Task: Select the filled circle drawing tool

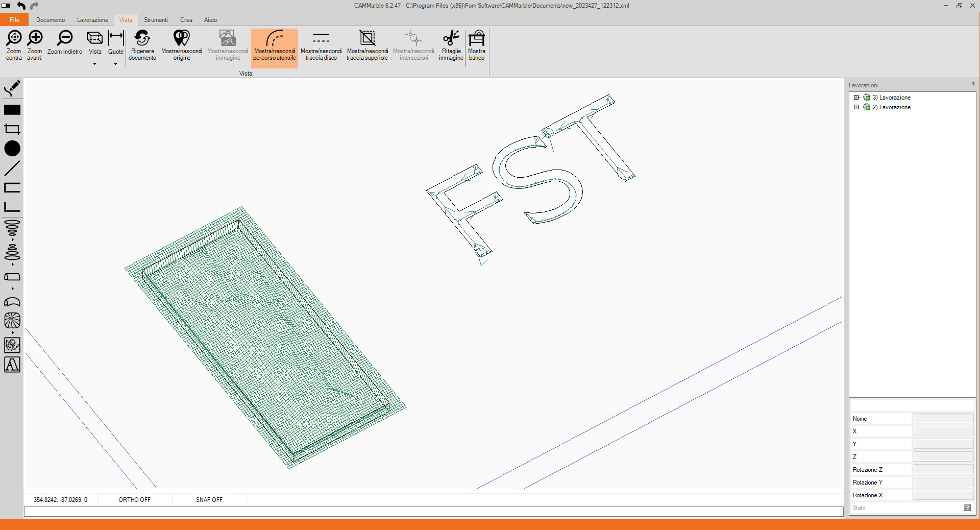Action: (x=12, y=149)
